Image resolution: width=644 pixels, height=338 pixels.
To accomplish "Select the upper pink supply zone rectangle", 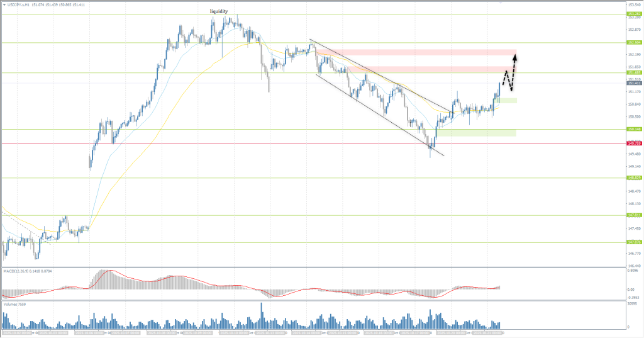I will pos(415,51).
